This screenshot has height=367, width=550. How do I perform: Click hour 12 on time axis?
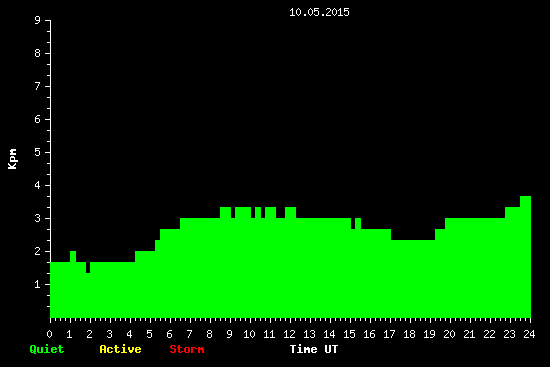point(289,334)
